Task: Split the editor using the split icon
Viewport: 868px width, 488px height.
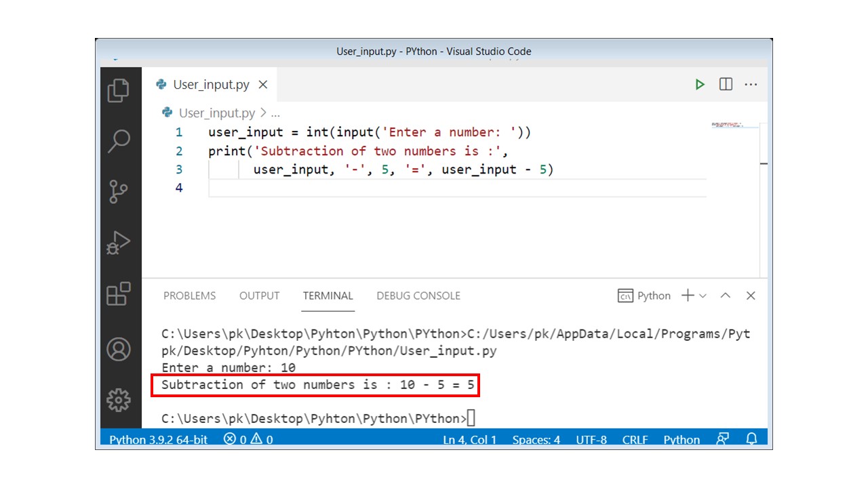Action: point(726,84)
